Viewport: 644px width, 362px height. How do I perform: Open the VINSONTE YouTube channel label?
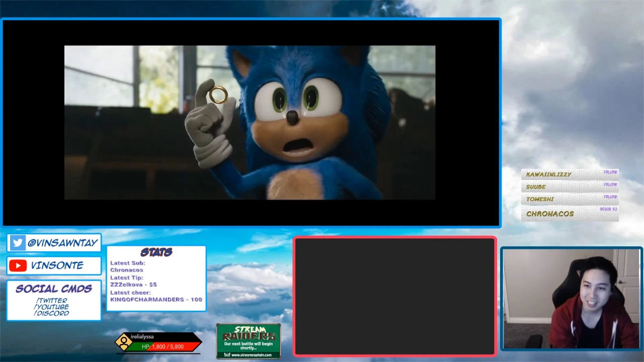pos(57,265)
